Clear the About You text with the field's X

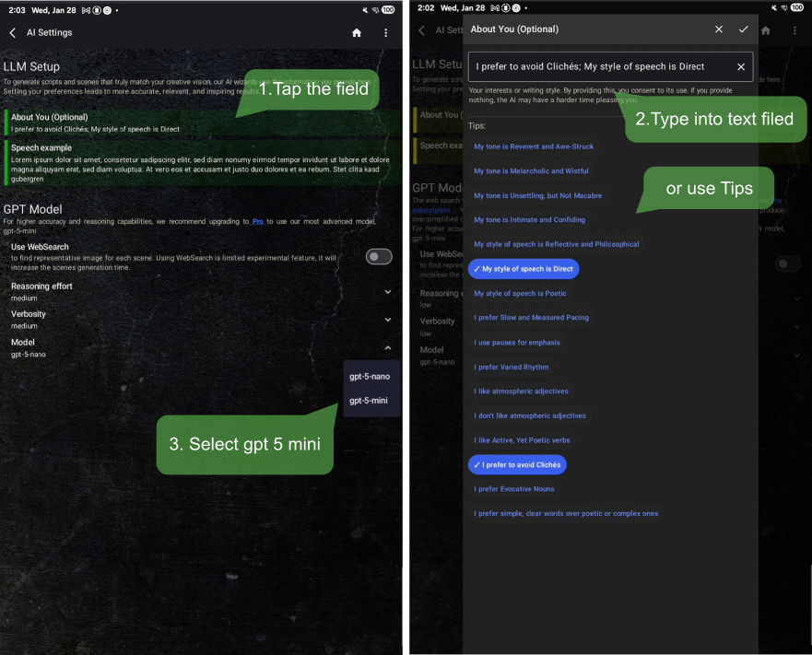tap(740, 67)
